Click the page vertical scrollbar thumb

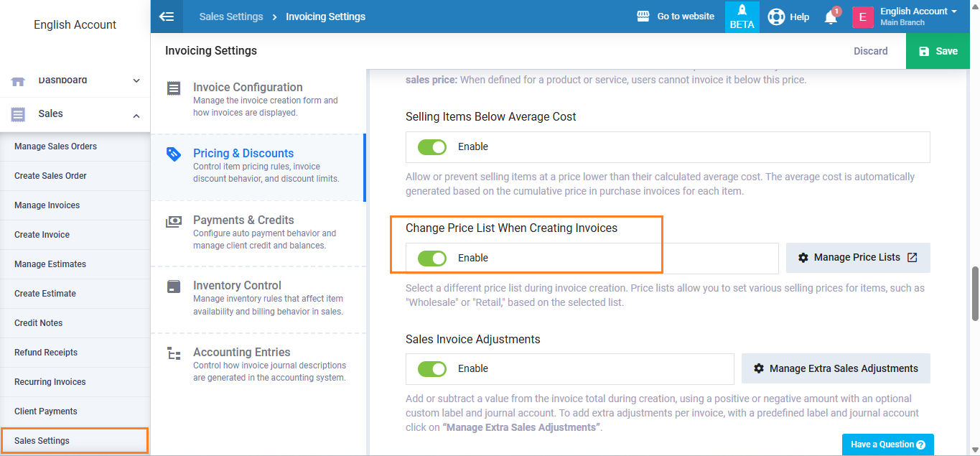tap(974, 293)
